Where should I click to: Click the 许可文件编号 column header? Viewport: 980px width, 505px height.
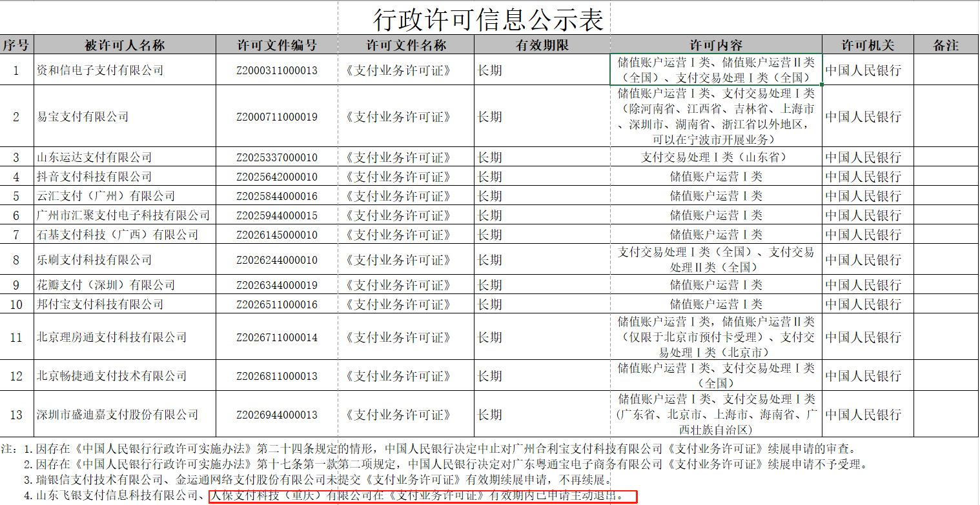coord(276,45)
